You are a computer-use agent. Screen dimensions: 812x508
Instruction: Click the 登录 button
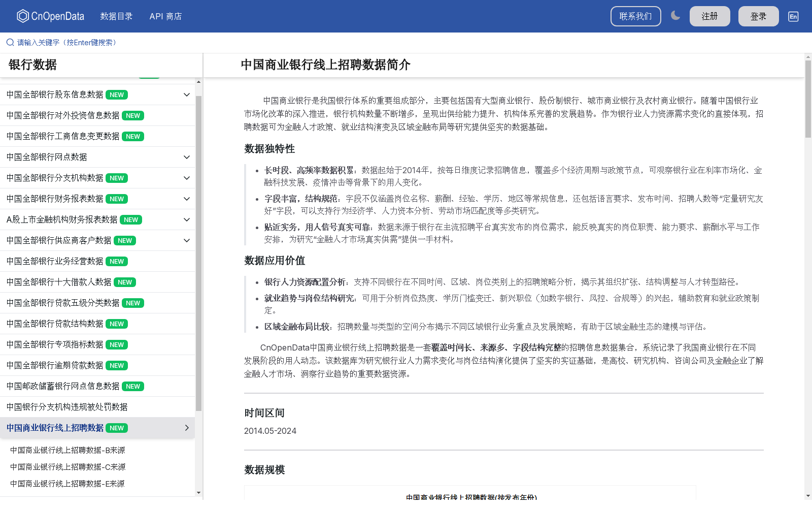[758, 16]
